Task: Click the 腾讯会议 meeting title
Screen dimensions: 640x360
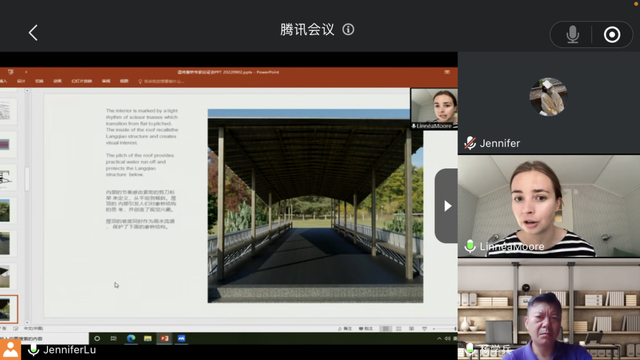Action: 307,29
